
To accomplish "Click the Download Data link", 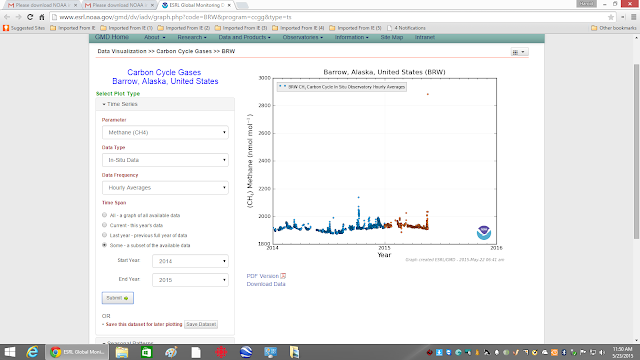I will (266, 284).
